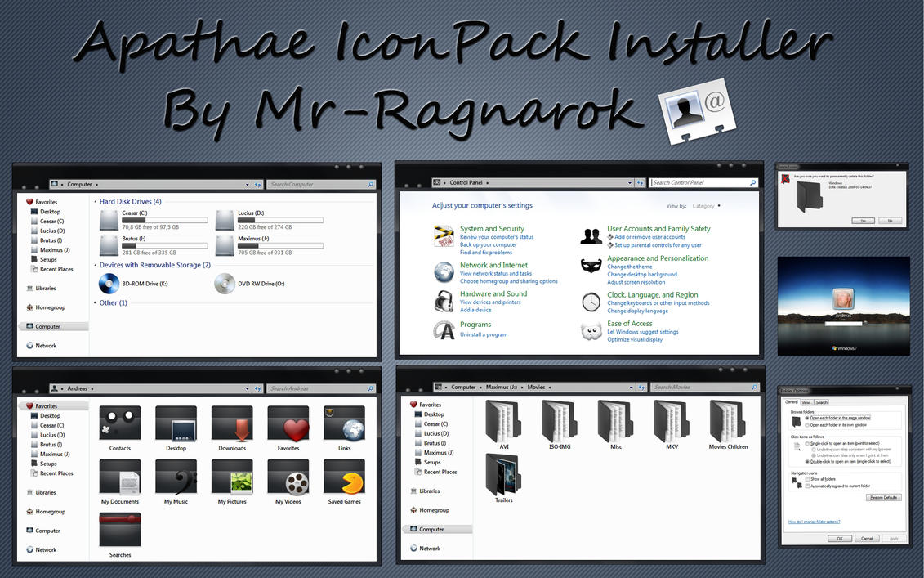Collapse the Hard Disk Drives (4) group

95,202
